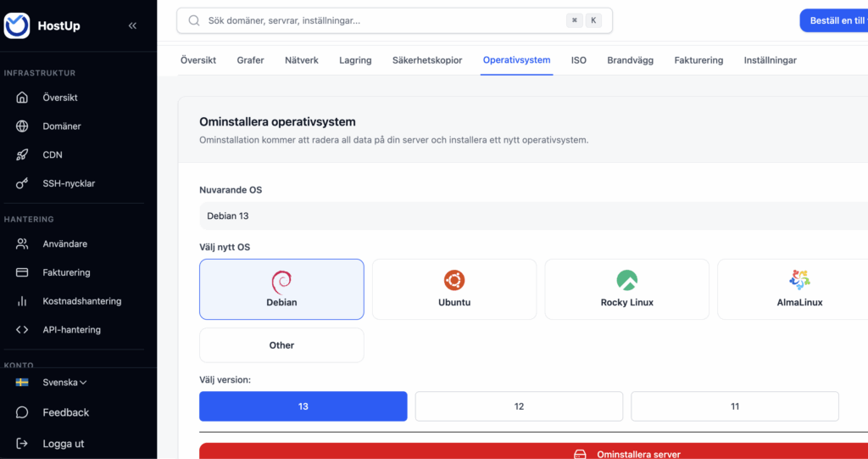Image resolution: width=868 pixels, height=459 pixels.
Task: Open Användare via people icon
Action: pos(23,244)
